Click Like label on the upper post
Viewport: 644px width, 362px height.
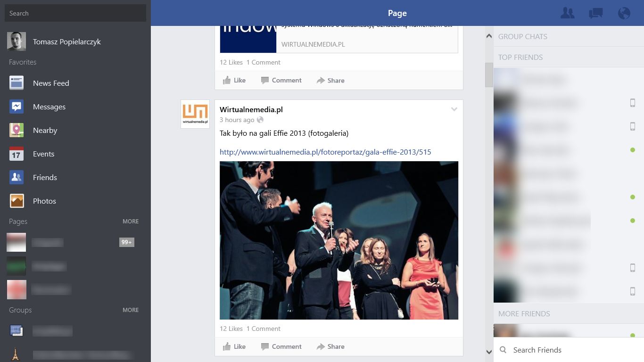click(x=240, y=80)
